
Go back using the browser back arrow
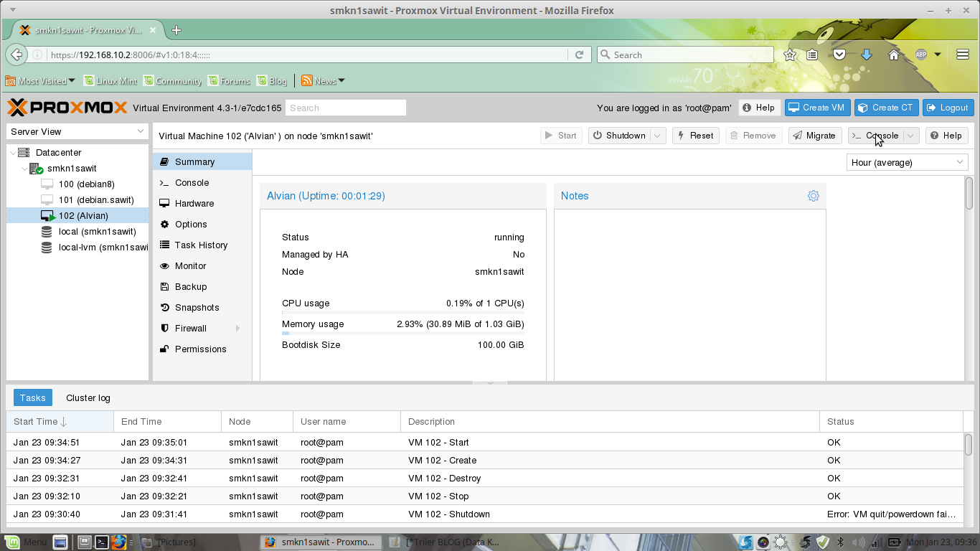click(17, 55)
